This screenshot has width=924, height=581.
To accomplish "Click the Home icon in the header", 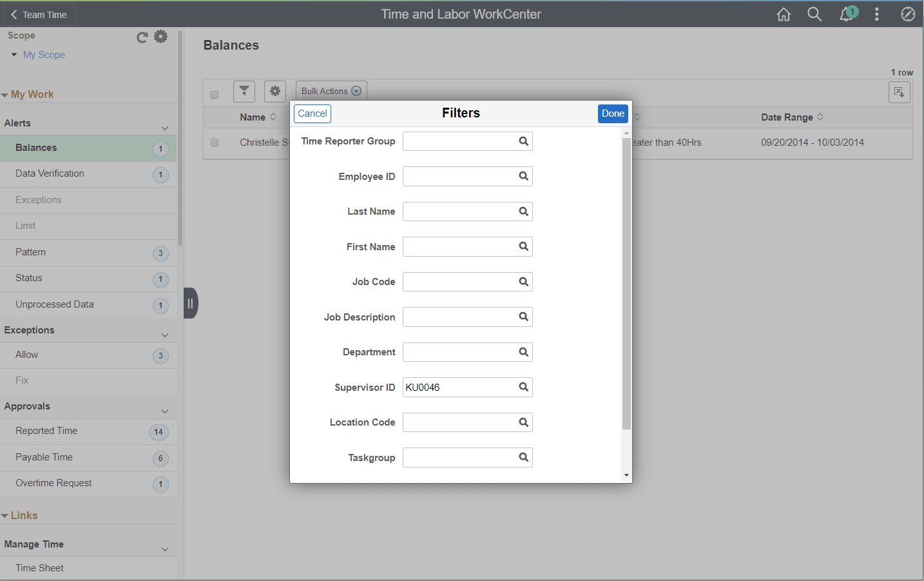I will [x=784, y=14].
